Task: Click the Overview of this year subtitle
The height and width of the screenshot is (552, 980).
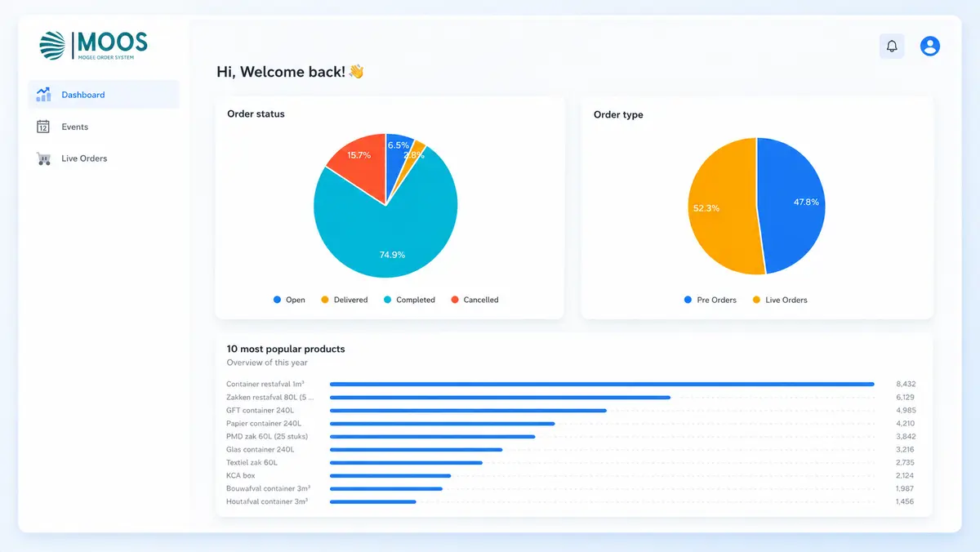Action: tap(267, 363)
